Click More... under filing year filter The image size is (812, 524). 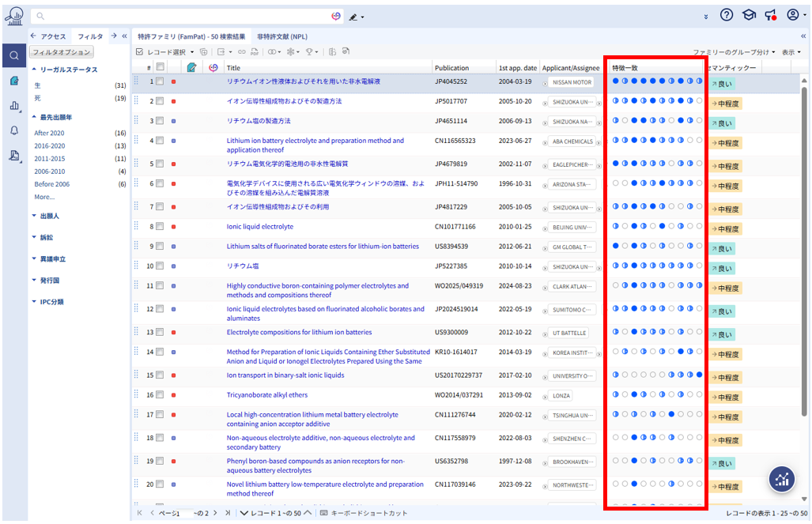(44, 197)
